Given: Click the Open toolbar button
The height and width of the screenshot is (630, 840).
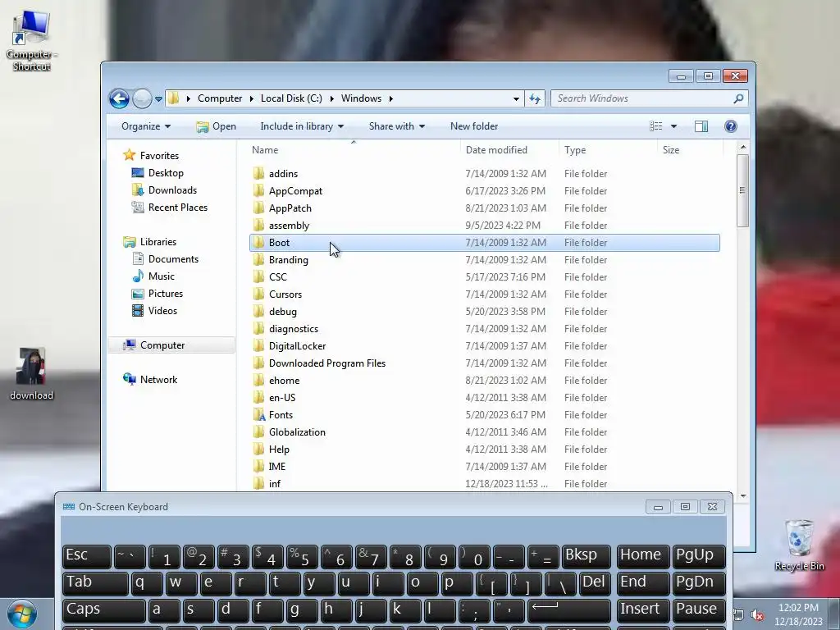Looking at the screenshot, I should (x=217, y=126).
